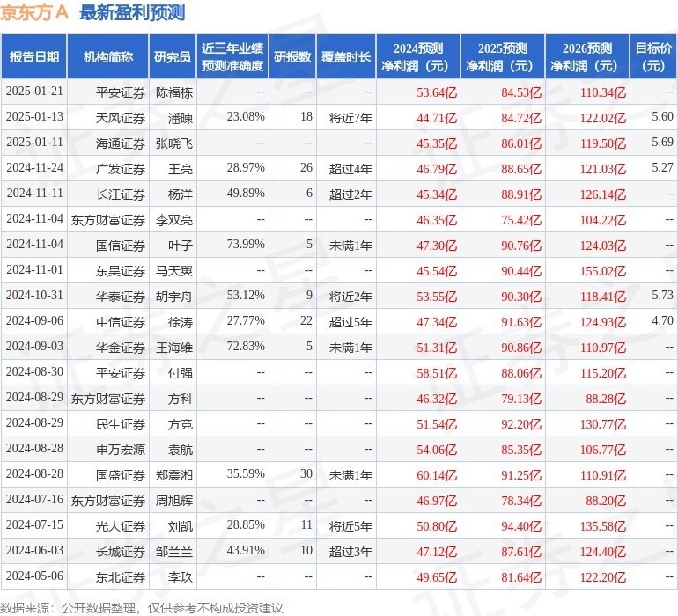Select the 目标价 column header
Screen dimensions: 678x616
click(x=653, y=57)
